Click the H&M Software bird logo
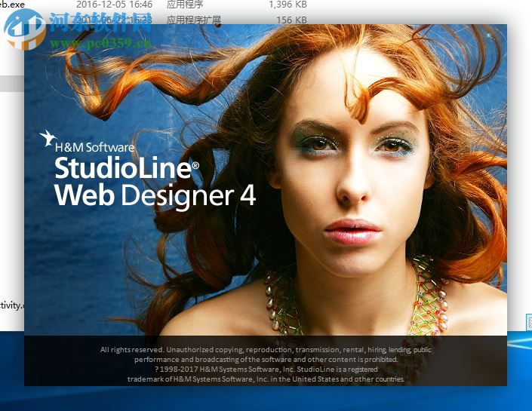 [x=48, y=138]
